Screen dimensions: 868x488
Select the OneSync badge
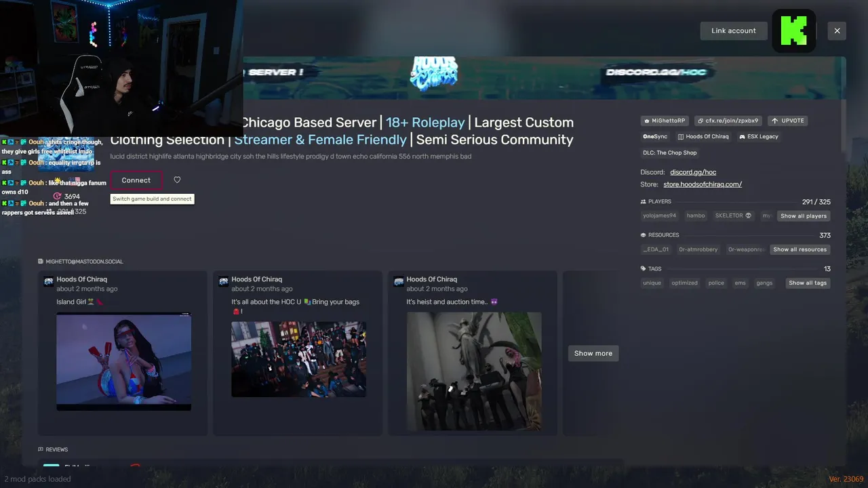655,136
